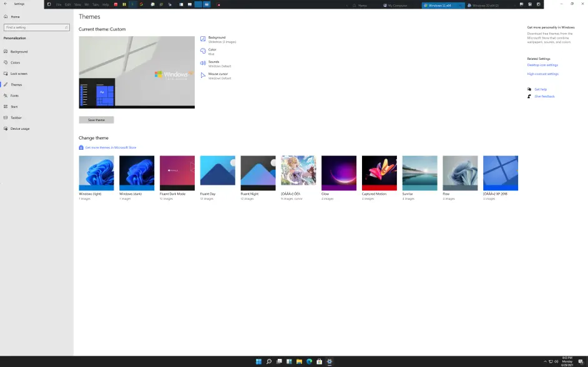Open Background Slideshow theme option
Image resolution: width=588 pixels, height=367 pixels.
(218, 39)
